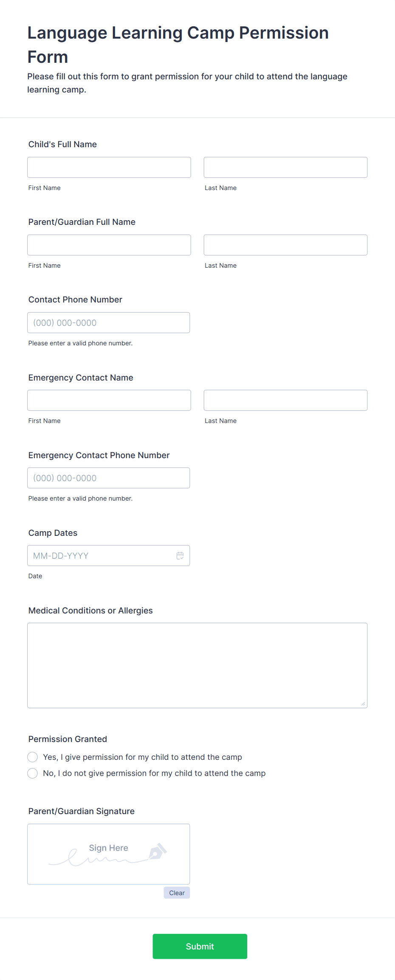Grab the textarea resize handle corner
The height and width of the screenshot is (980, 395).
[x=363, y=704]
